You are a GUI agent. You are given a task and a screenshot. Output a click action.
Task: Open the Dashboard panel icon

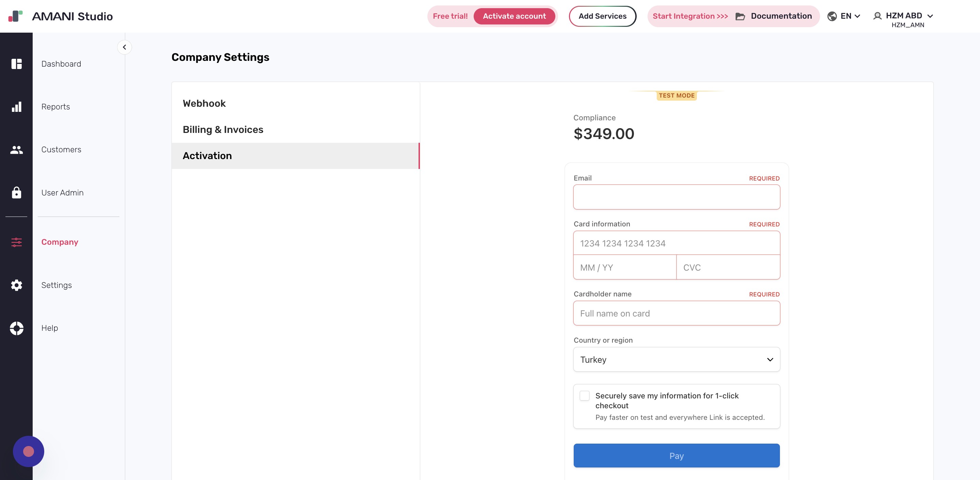point(17,64)
